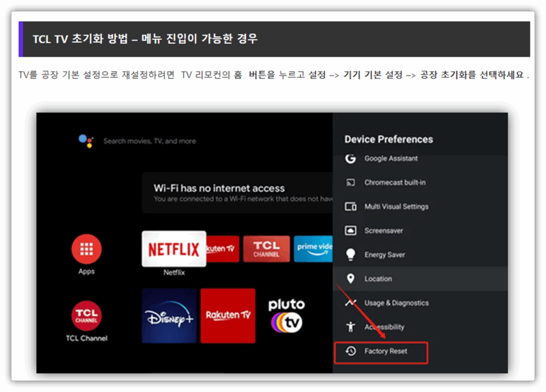Click the Device Preferences heading
Screen dimensions: 546x392
(x=389, y=139)
